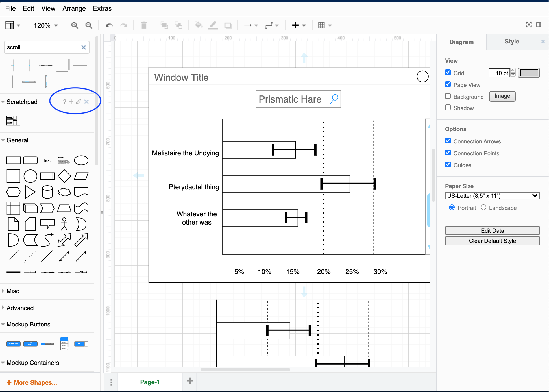Select the Landscape radio button
549x392 pixels.
(x=483, y=208)
